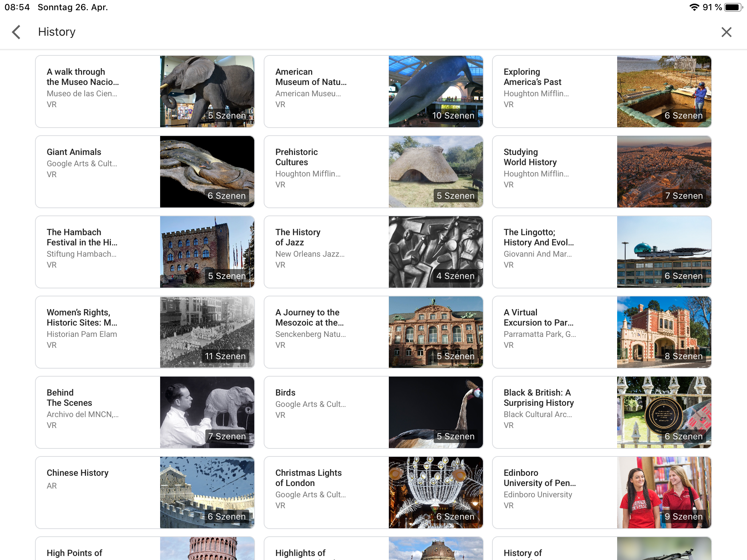Tap the 'Historian Pam Elam' author text
This screenshot has height=560, width=747.
(x=82, y=334)
